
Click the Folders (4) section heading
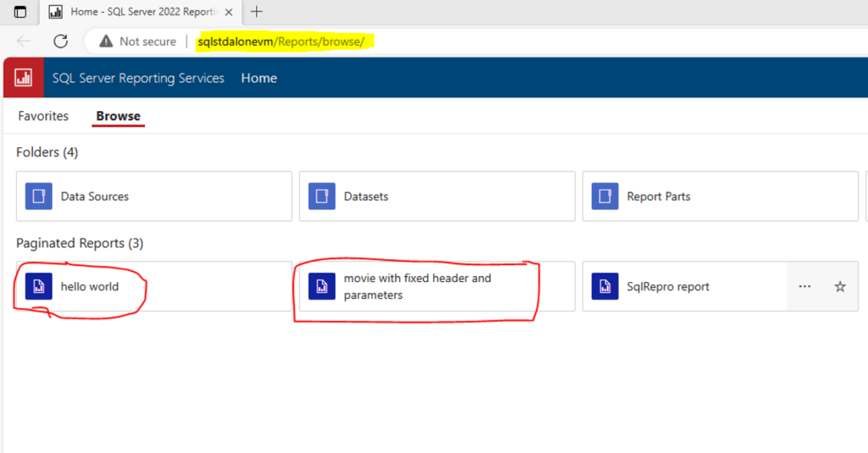(x=47, y=152)
